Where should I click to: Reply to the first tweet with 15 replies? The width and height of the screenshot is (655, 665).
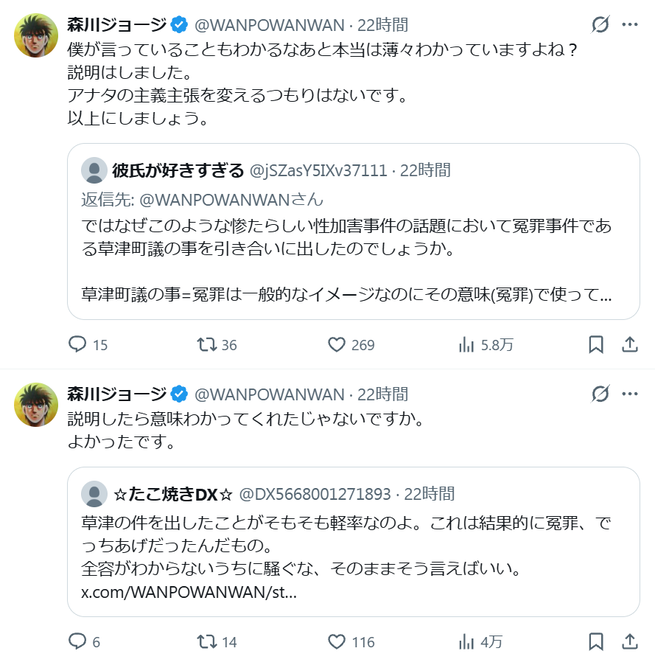78,344
